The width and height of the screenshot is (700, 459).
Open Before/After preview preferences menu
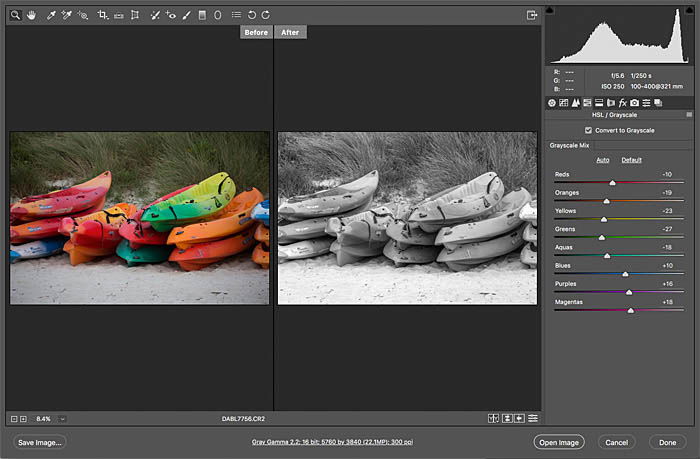[x=533, y=418]
